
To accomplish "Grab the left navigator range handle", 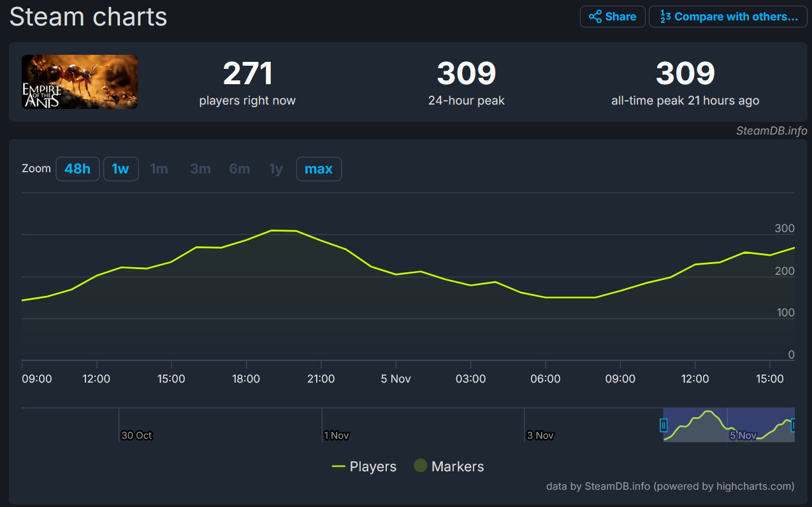I will click(x=663, y=425).
